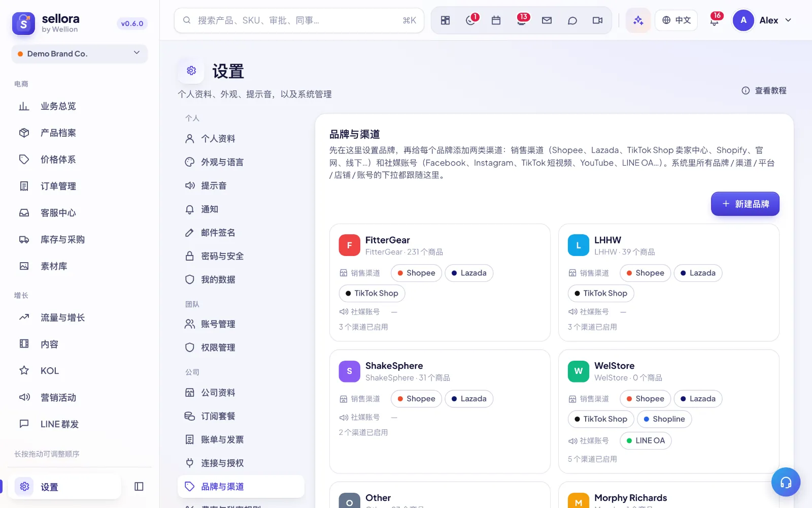This screenshot has height=508, width=812.
Task: Open 流量与增长 in sidebar
Action: pos(80,317)
